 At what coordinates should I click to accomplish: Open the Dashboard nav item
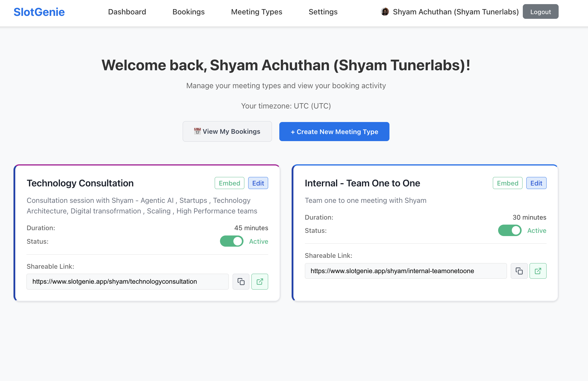(x=127, y=12)
